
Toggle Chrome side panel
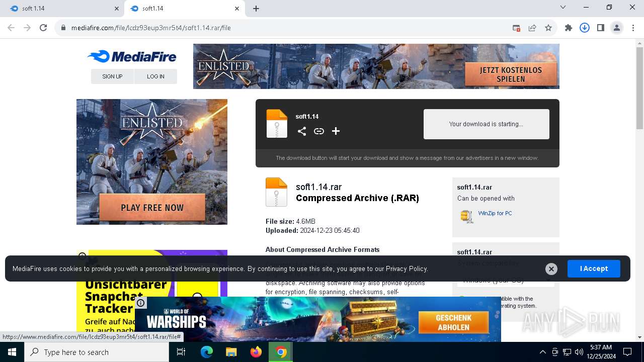click(601, 28)
